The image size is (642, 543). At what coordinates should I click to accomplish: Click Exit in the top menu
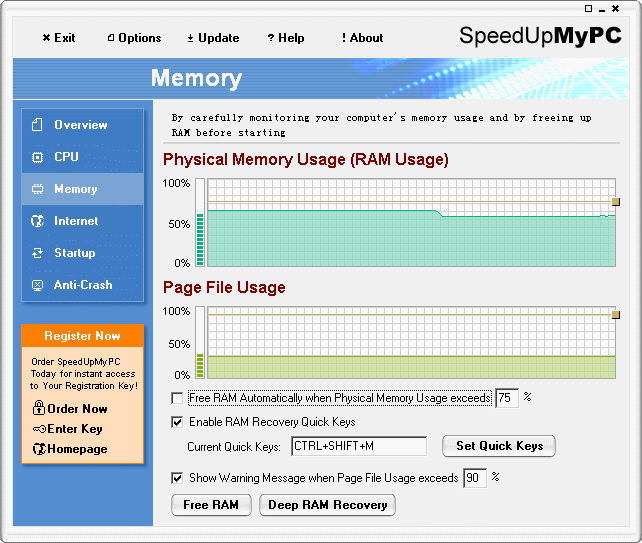pyautogui.click(x=59, y=38)
